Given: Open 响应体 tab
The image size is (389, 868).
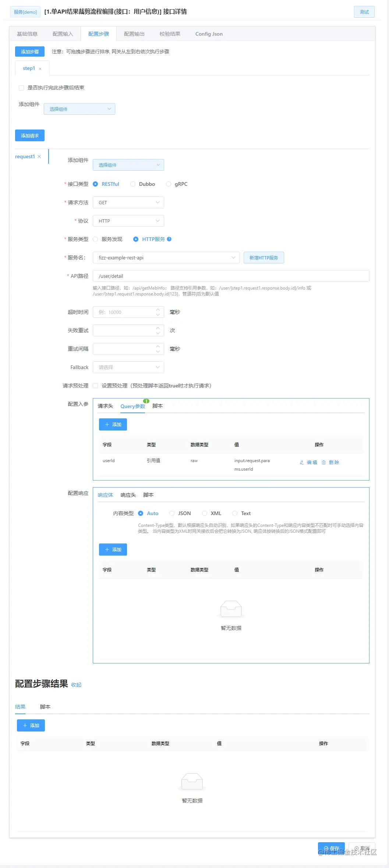Looking at the screenshot, I should pyautogui.click(x=105, y=495).
